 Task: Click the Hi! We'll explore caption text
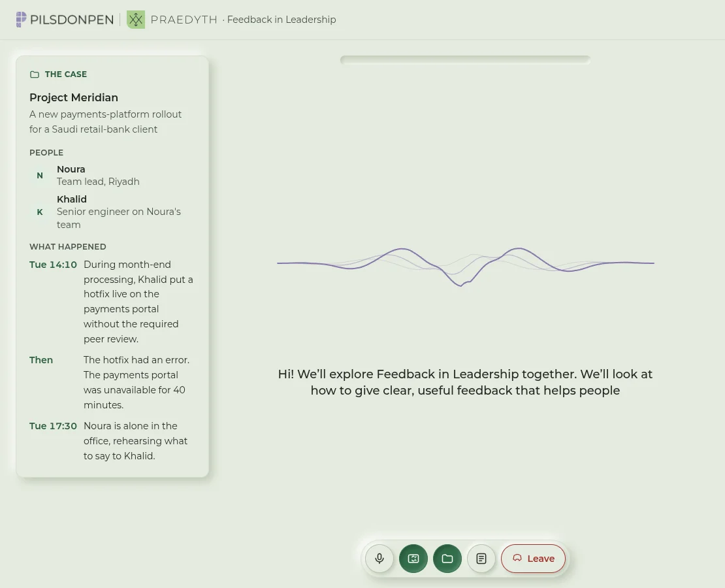pyautogui.click(x=465, y=382)
